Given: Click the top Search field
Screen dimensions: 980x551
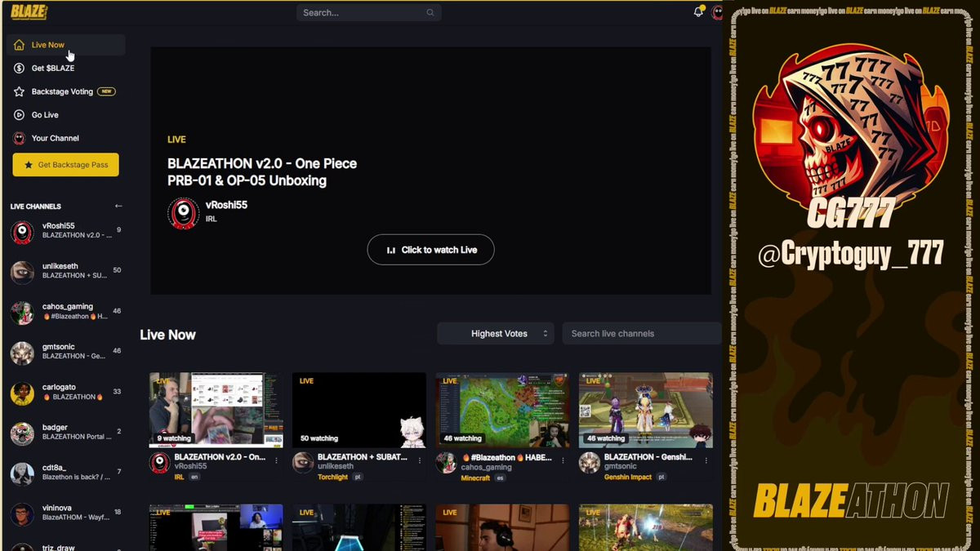Looking at the screenshot, I should (x=369, y=12).
